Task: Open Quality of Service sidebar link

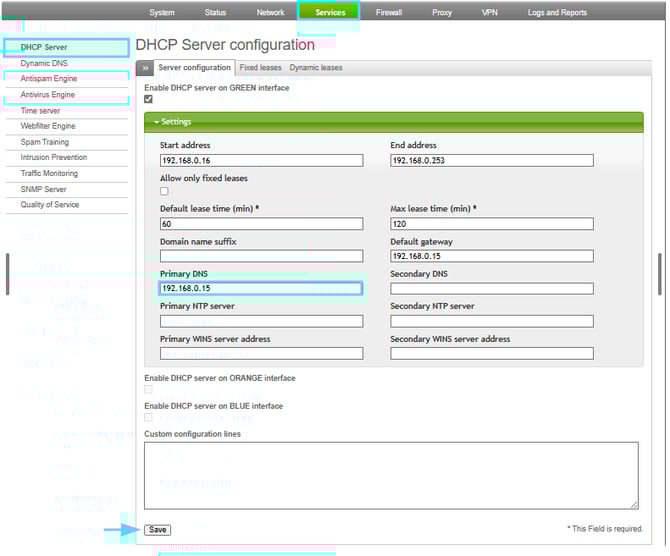Action: [50, 205]
